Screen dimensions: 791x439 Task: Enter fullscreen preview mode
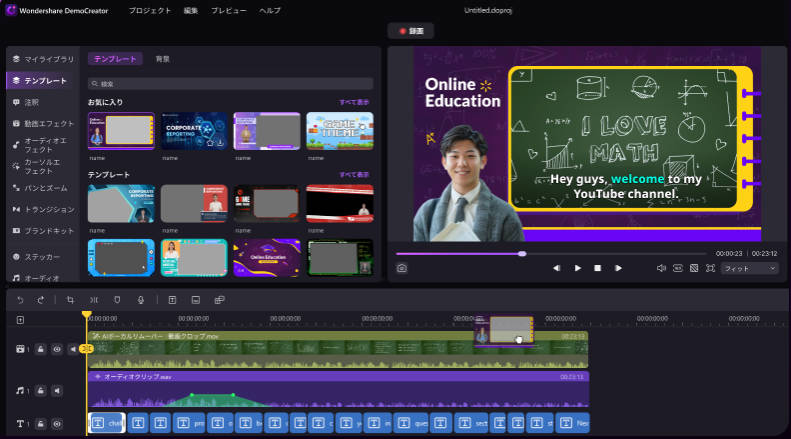(x=710, y=268)
